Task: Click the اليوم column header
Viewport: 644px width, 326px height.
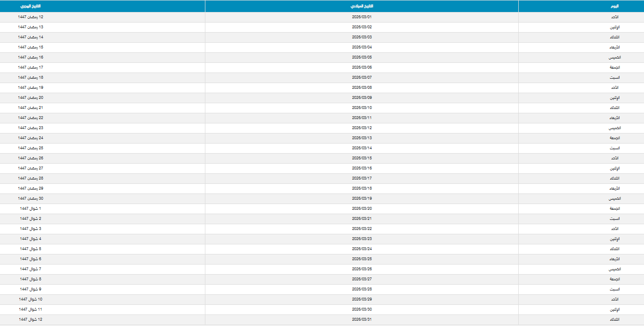Action: tap(614, 6)
